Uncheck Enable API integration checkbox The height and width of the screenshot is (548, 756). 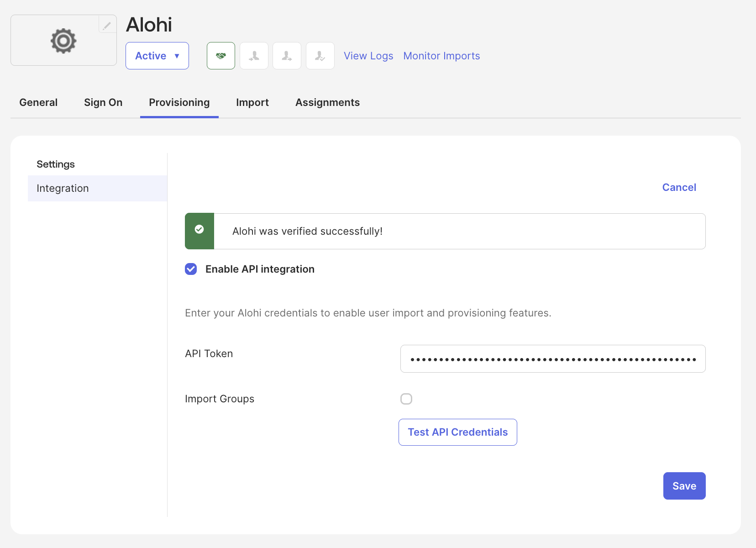point(191,269)
